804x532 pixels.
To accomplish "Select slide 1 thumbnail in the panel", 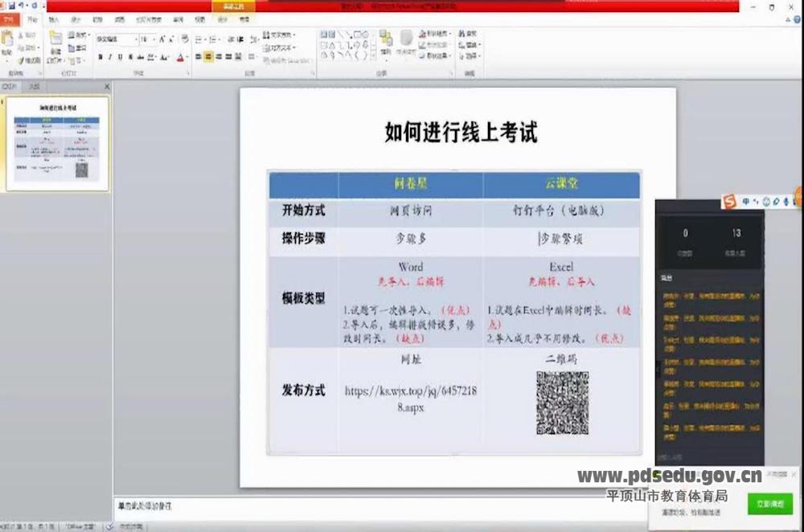I will [58, 143].
